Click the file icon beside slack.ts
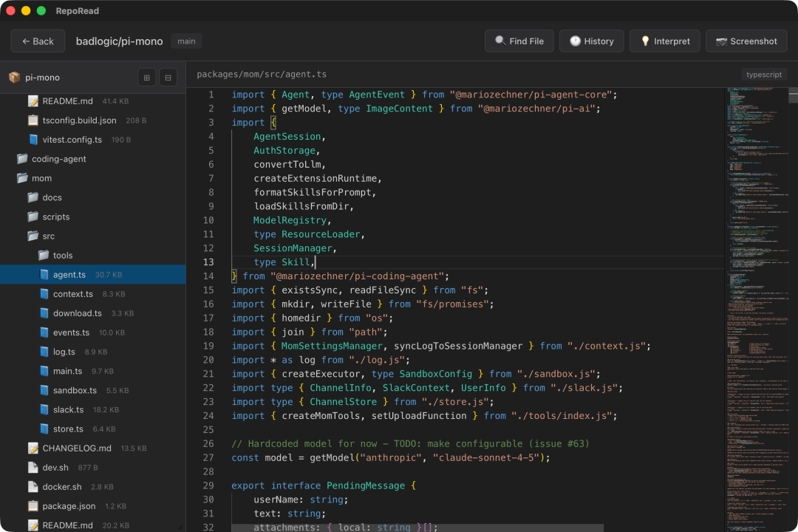The width and height of the screenshot is (798, 532). (x=44, y=409)
